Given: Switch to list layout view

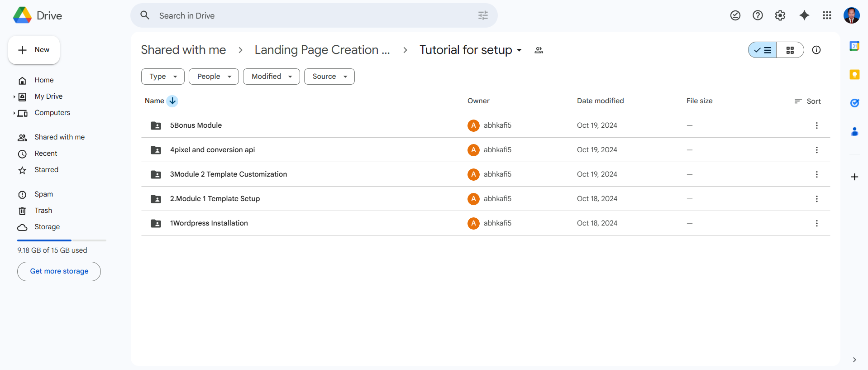Looking at the screenshot, I should pyautogui.click(x=763, y=50).
